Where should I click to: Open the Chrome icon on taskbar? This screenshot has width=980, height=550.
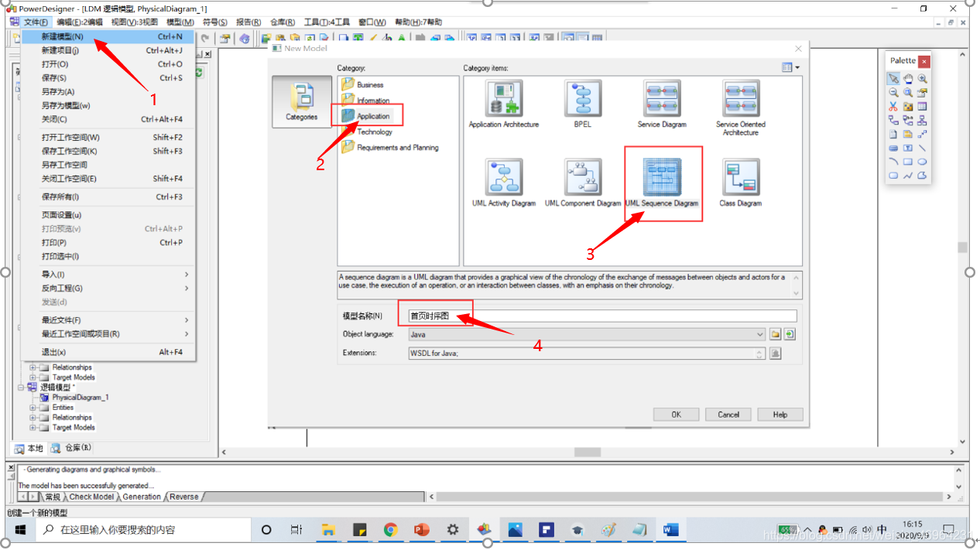click(390, 530)
